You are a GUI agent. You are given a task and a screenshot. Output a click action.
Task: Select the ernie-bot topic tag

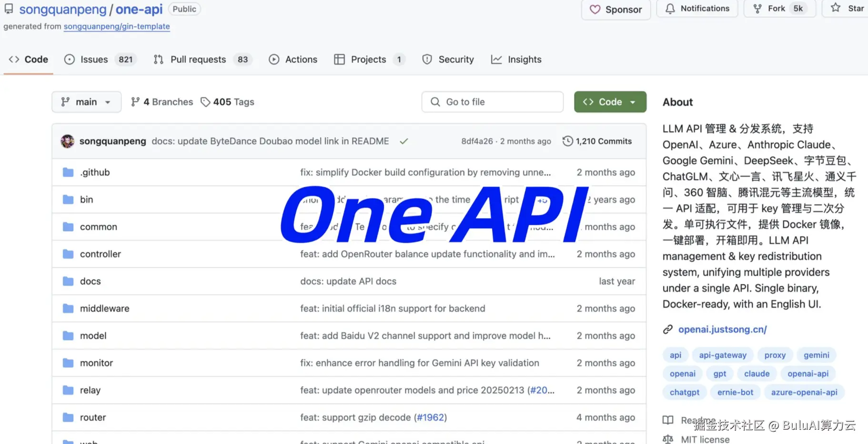[736, 392]
